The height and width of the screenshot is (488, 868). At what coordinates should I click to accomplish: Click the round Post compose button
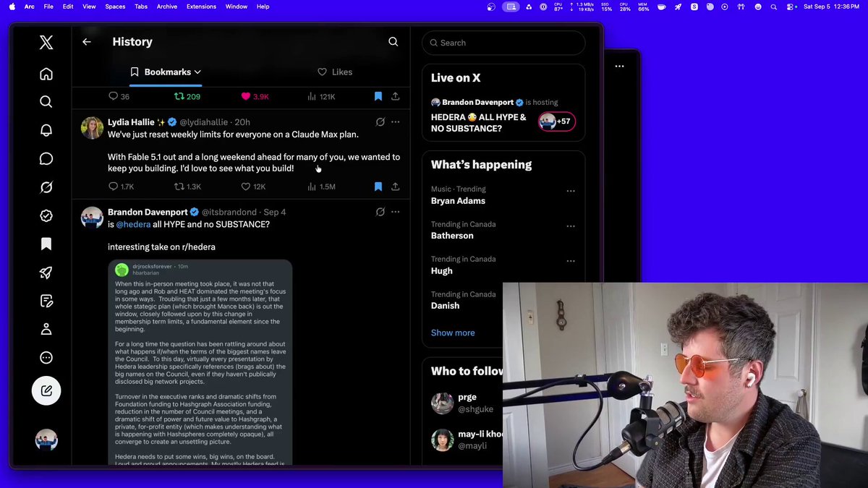point(46,390)
